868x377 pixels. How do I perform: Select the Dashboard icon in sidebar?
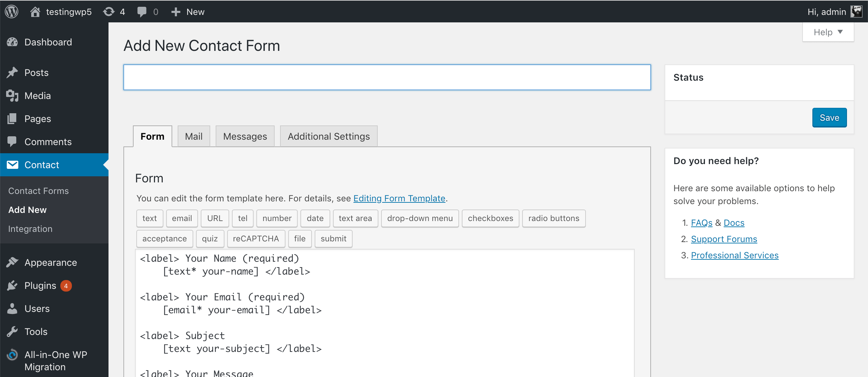point(12,42)
